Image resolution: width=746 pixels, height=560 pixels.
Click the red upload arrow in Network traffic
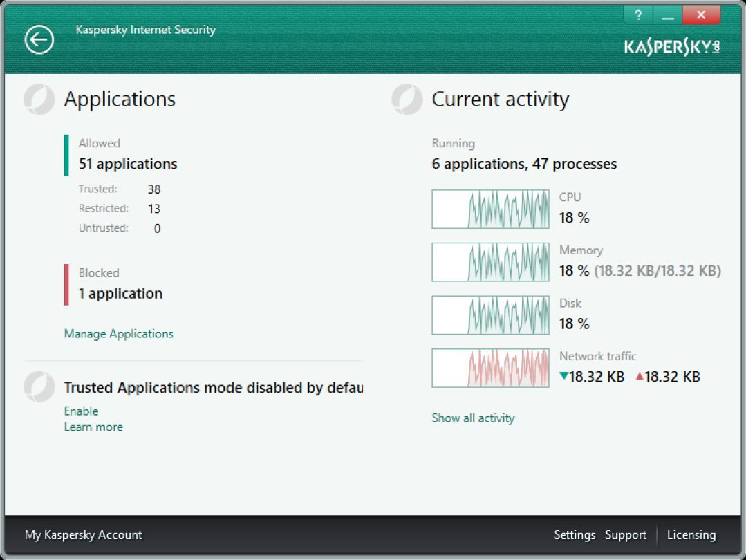point(639,377)
